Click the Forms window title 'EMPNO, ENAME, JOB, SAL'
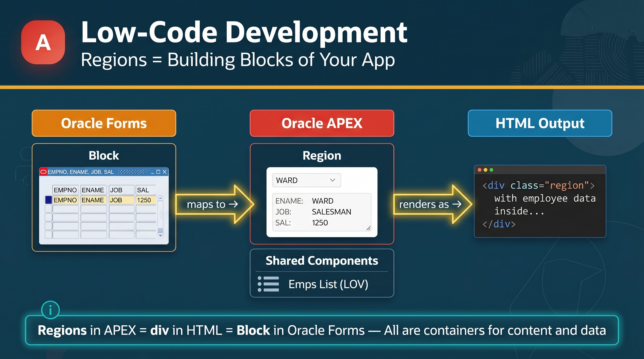The height and width of the screenshot is (359, 644). 80,172
